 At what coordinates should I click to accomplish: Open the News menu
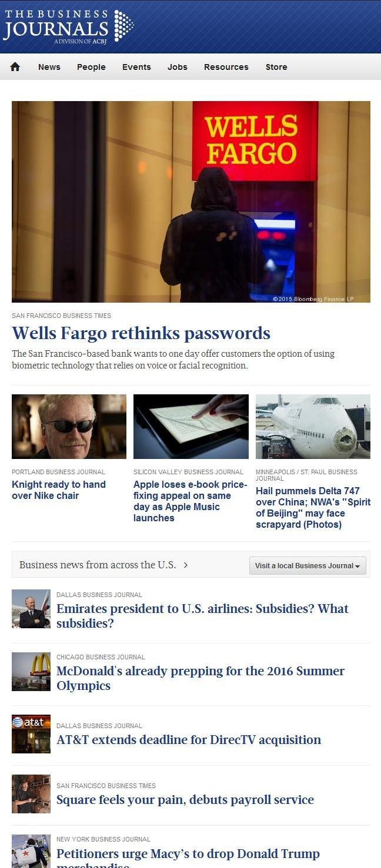(x=49, y=67)
